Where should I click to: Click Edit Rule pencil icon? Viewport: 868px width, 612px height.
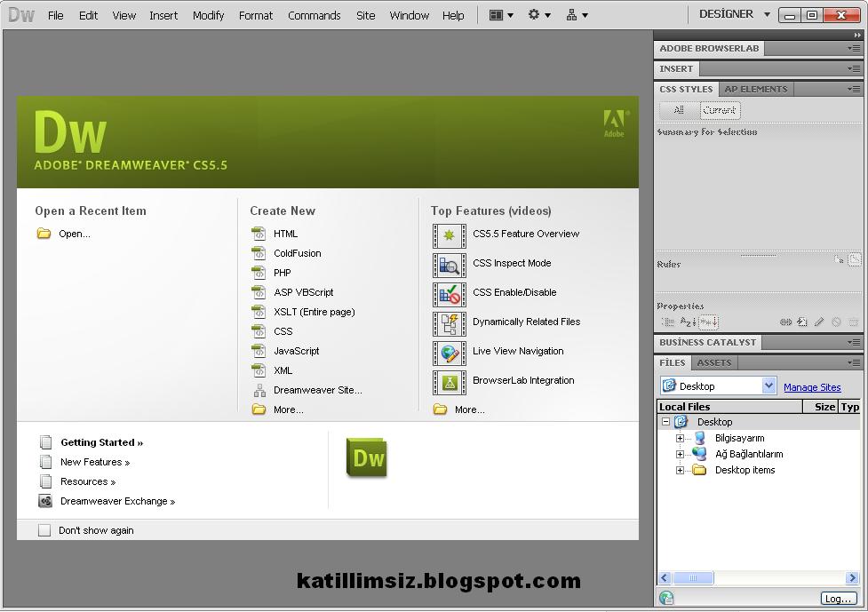coord(819,322)
